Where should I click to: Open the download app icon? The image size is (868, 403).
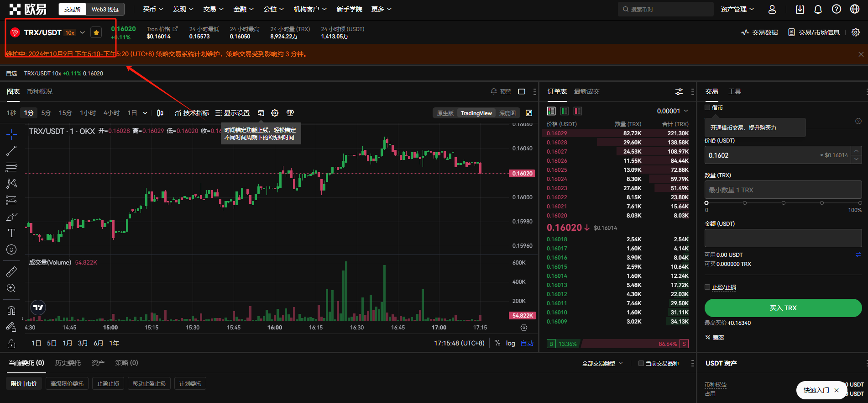800,9
